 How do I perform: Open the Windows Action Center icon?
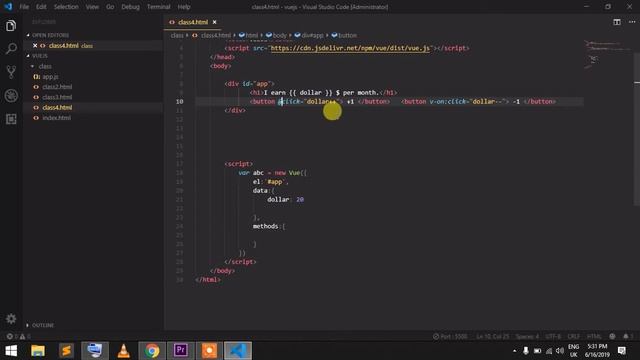(x=622, y=351)
